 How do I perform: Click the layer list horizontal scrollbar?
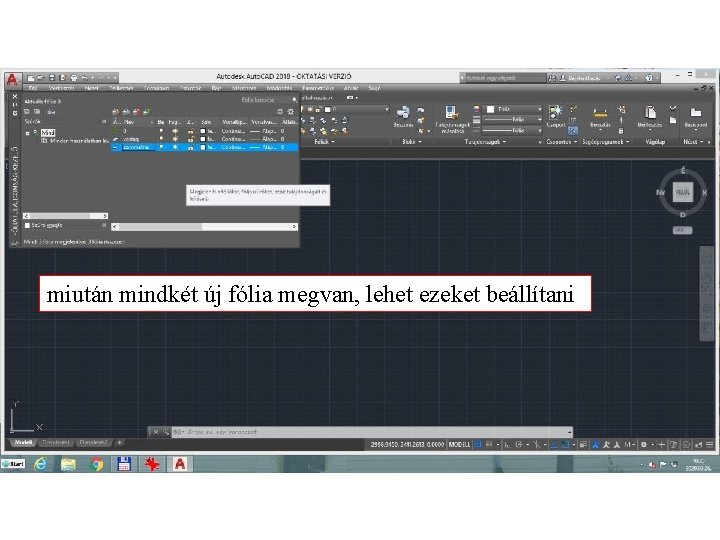click(x=204, y=226)
